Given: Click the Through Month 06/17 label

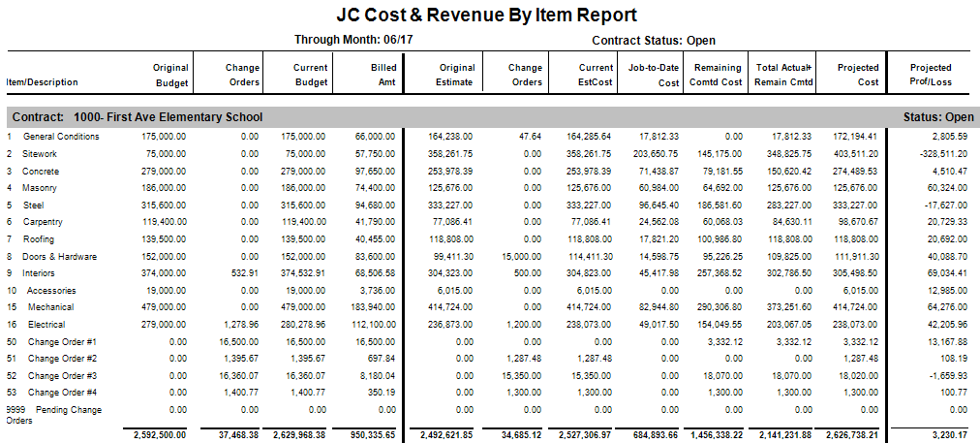Looking at the screenshot, I should [x=353, y=40].
